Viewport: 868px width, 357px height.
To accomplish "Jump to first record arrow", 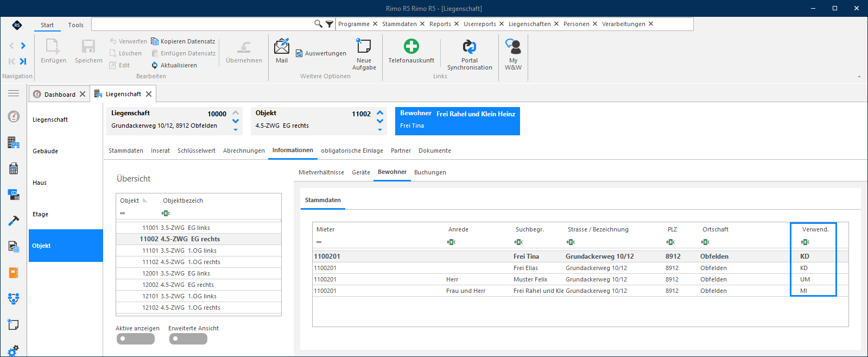I will tap(11, 61).
